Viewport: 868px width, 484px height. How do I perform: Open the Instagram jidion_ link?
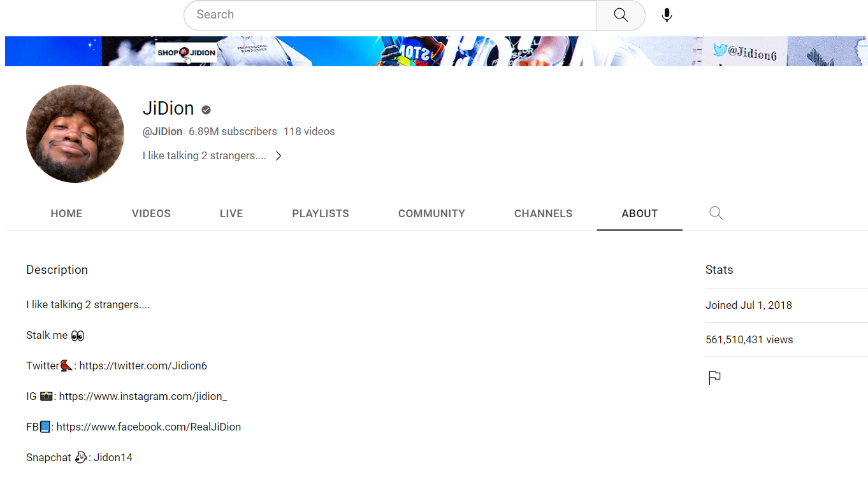click(143, 397)
